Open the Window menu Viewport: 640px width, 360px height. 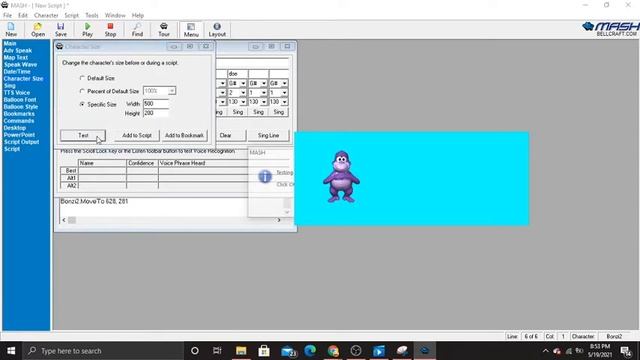(115, 15)
